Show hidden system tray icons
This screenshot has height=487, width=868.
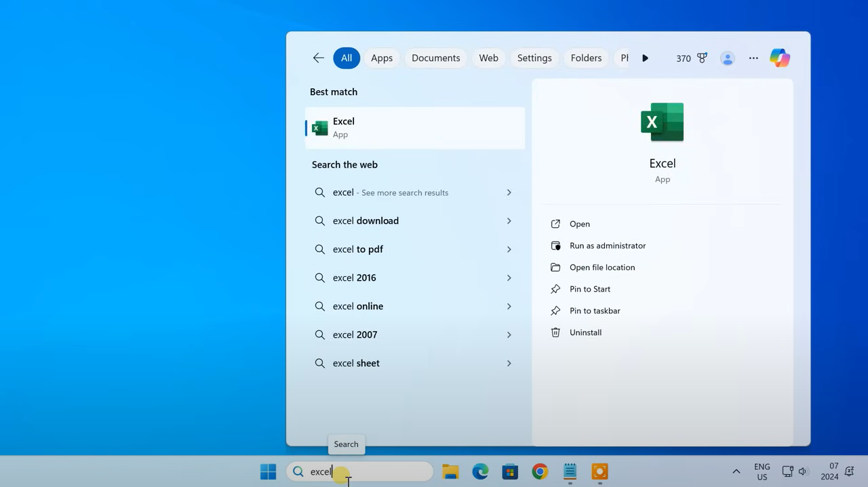736,472
